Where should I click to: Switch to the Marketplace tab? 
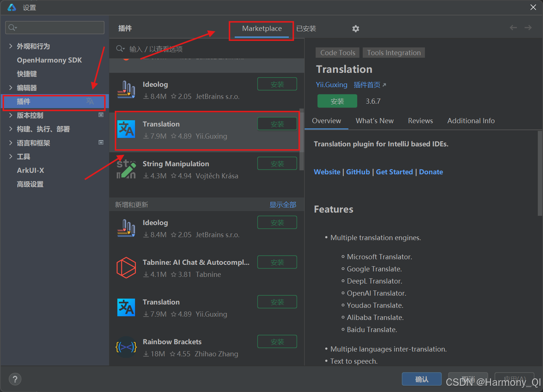[262, 29]
